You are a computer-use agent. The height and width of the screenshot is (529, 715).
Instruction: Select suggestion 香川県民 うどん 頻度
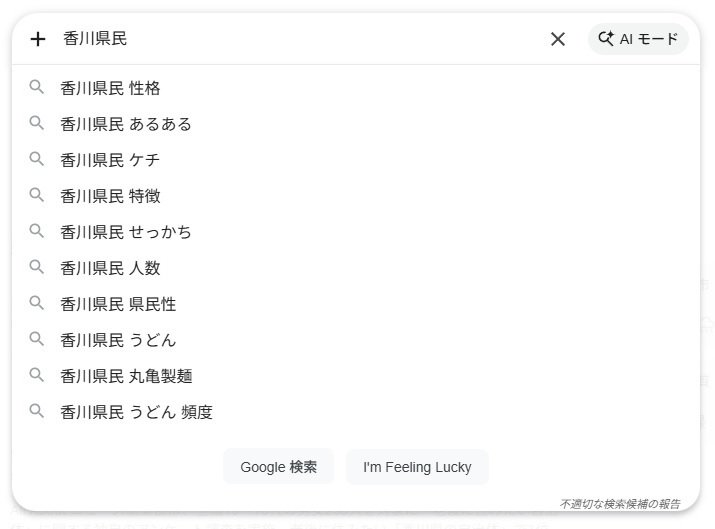coord(136,412)
